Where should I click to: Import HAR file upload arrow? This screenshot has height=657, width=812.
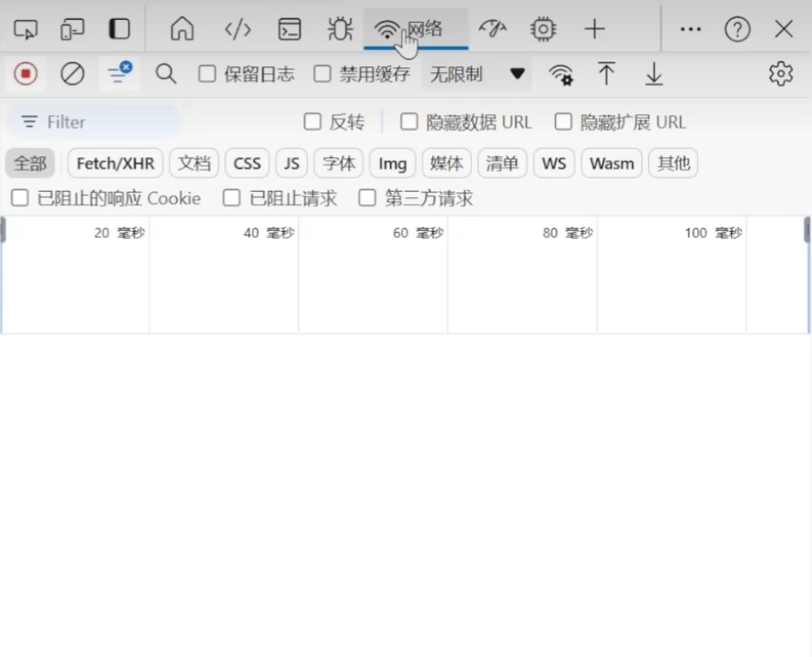click(x=607, y=73)
